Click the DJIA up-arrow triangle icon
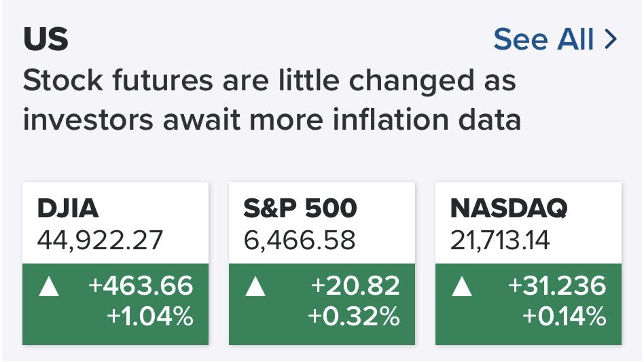The width and height of the screenshot is (644, 362). (x=49, y=288)
